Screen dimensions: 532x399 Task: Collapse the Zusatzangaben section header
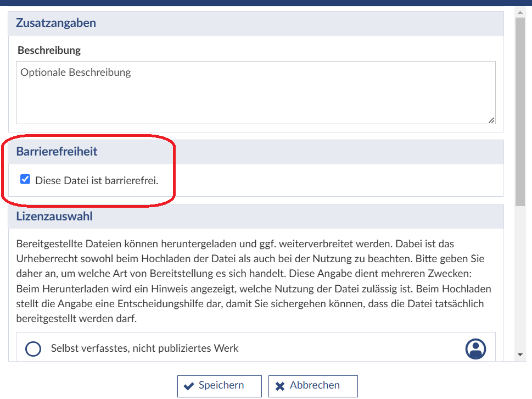point(57,23)
